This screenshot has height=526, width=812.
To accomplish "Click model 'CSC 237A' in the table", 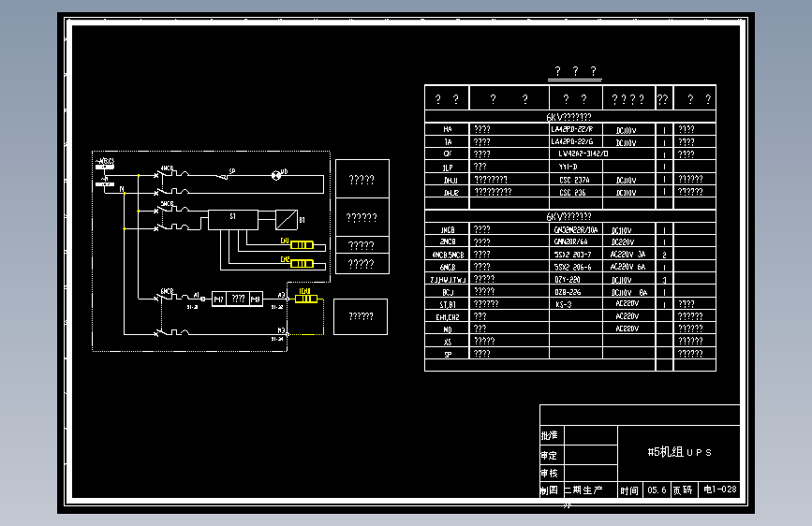I will tap(574, 180).
